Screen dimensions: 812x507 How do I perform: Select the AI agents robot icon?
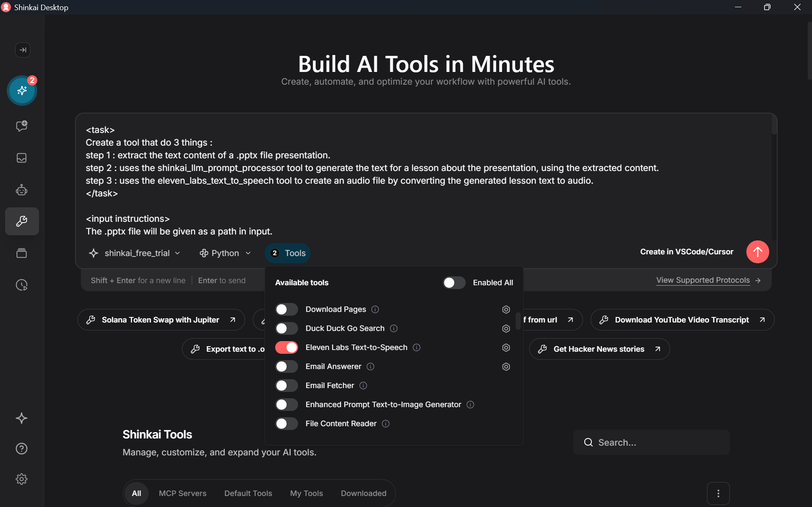click(21, 190)
